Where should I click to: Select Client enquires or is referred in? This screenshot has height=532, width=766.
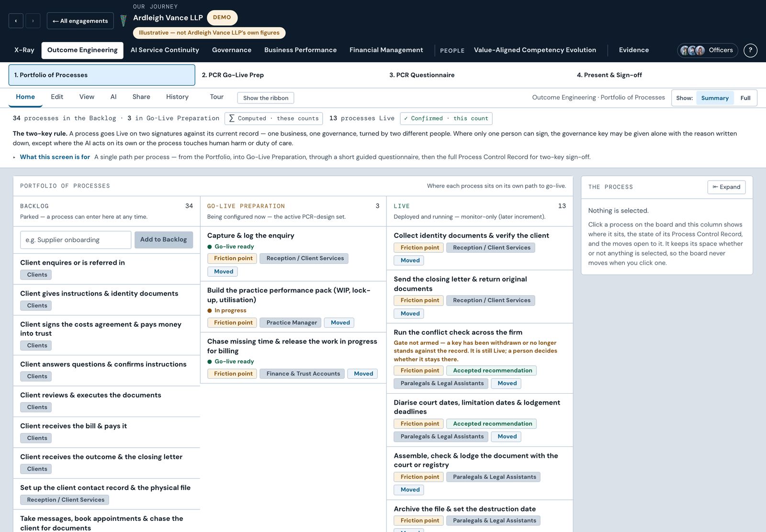coord(106,269)
